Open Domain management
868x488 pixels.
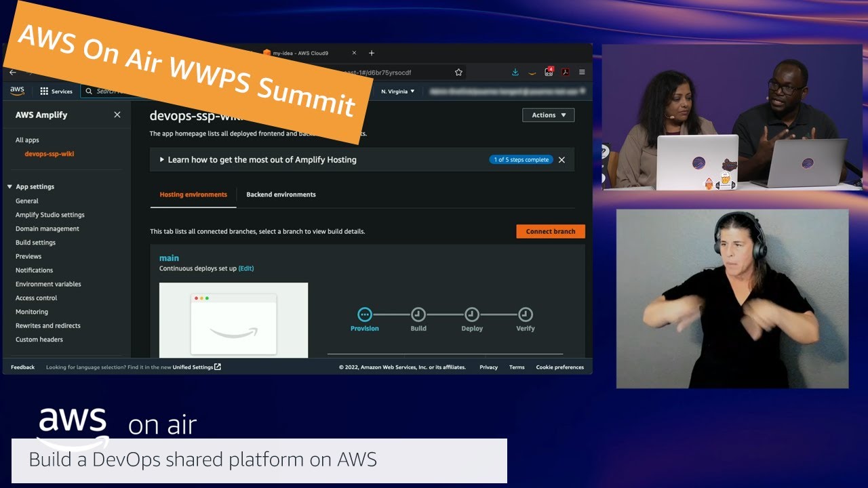click(47, 229)
